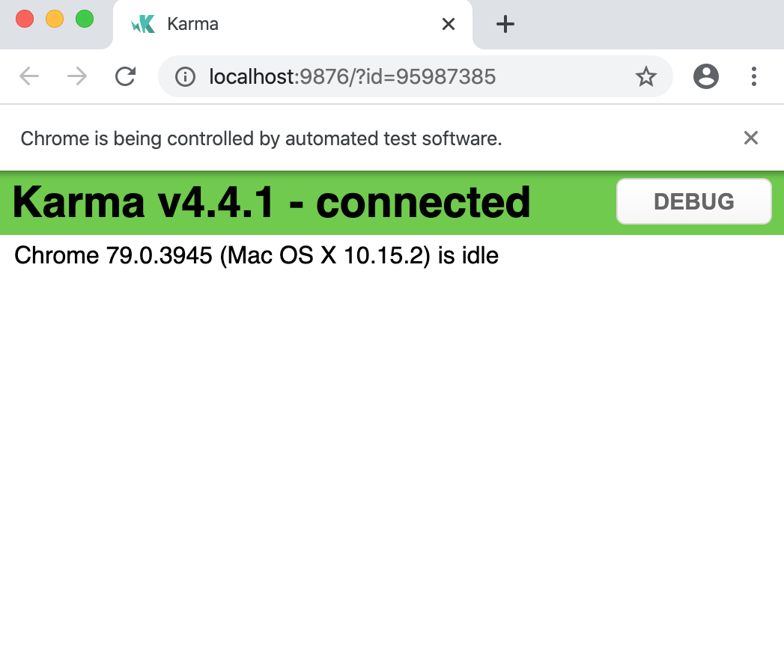
Task: Dismiss the automated test software notice
Action: (x=751, y=138)
